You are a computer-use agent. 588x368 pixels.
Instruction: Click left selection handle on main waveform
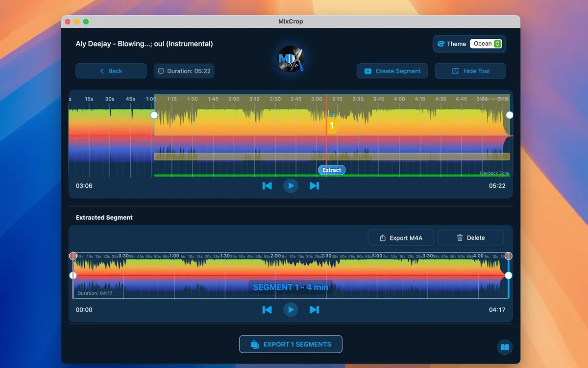pos(154,115)
